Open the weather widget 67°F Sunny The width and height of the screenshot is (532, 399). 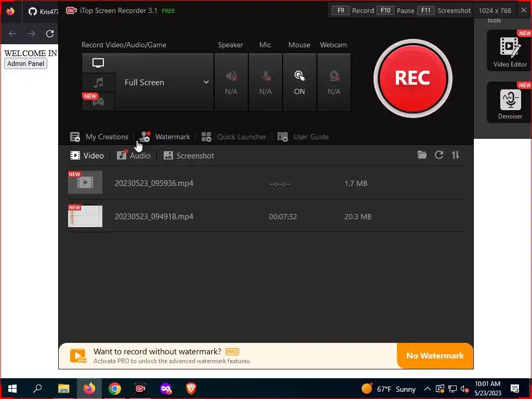pos(389,389)
